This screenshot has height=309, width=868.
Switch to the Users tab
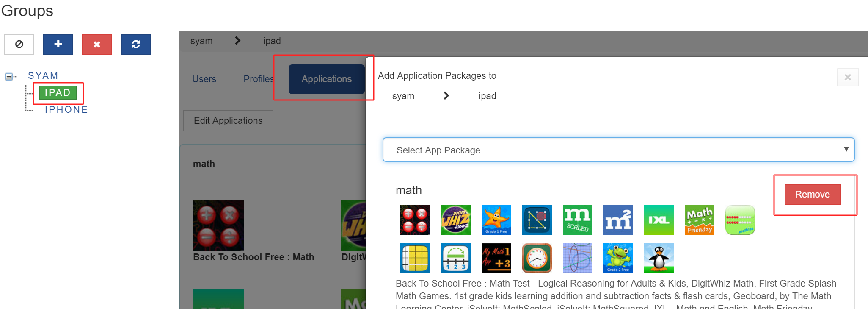(204, 79)
